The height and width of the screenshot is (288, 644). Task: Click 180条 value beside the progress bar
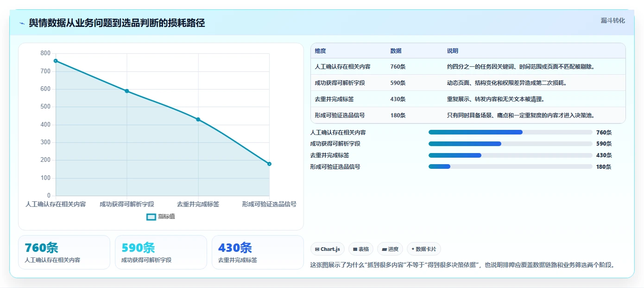pos(604,167)
